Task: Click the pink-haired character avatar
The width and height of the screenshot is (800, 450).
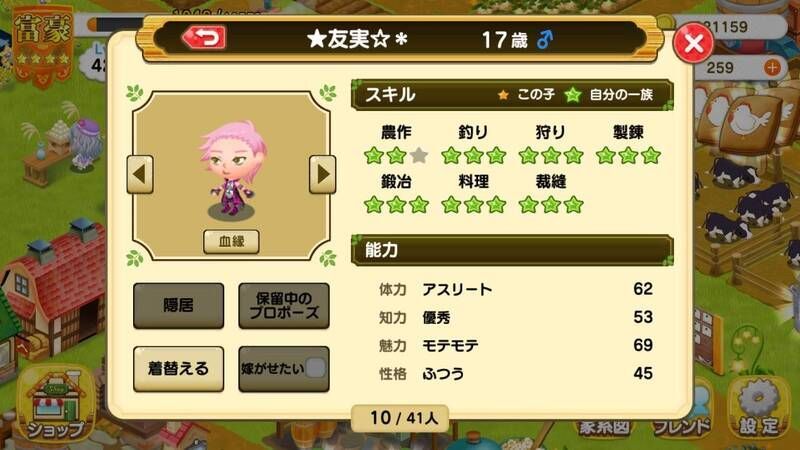Action: [233, 168]
